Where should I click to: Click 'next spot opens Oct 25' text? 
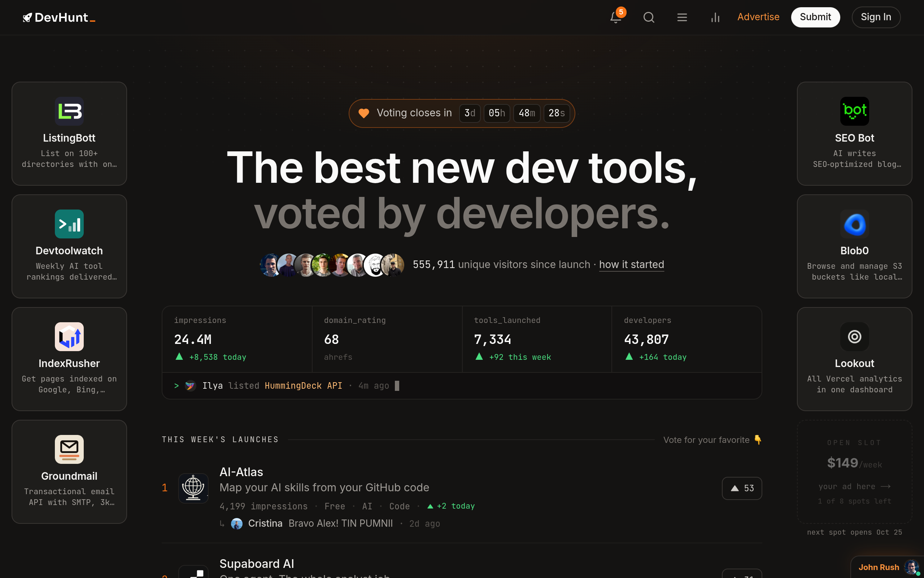854,532
